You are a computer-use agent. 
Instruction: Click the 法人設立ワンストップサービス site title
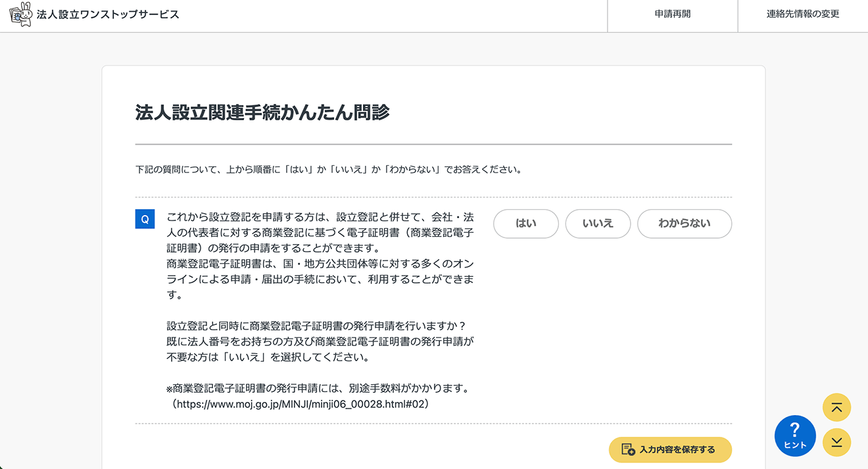(108, 14)
